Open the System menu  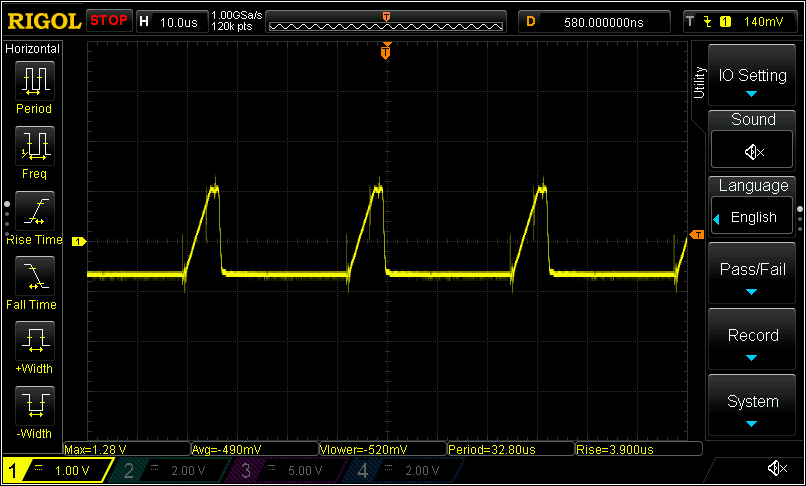pos(752,403)
